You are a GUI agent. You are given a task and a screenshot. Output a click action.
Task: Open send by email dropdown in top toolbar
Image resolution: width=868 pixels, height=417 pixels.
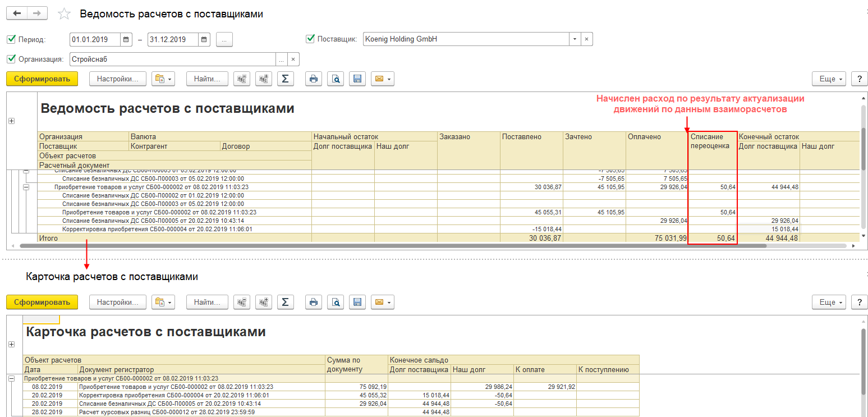[382, 79]
